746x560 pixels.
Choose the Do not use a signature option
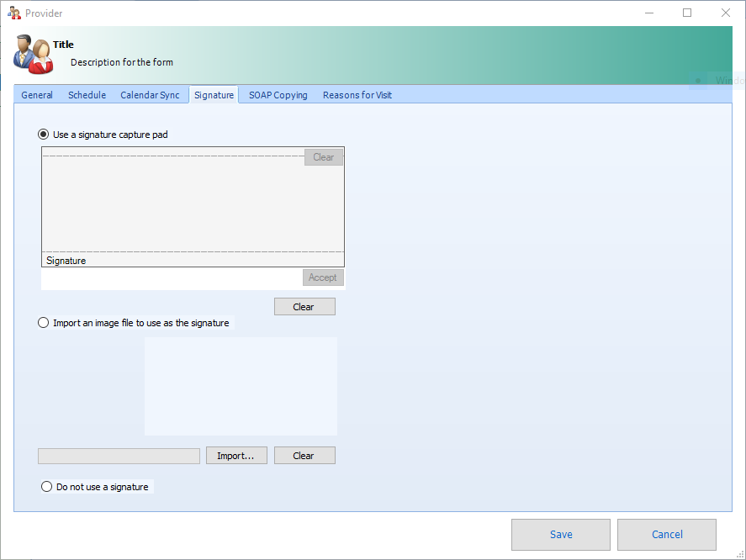46,486
